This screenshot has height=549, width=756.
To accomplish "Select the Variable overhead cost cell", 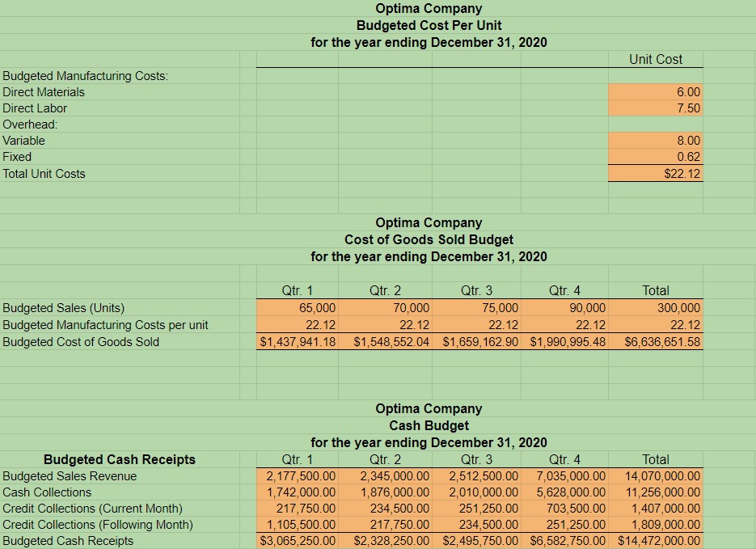I will [x=656, y=140].
